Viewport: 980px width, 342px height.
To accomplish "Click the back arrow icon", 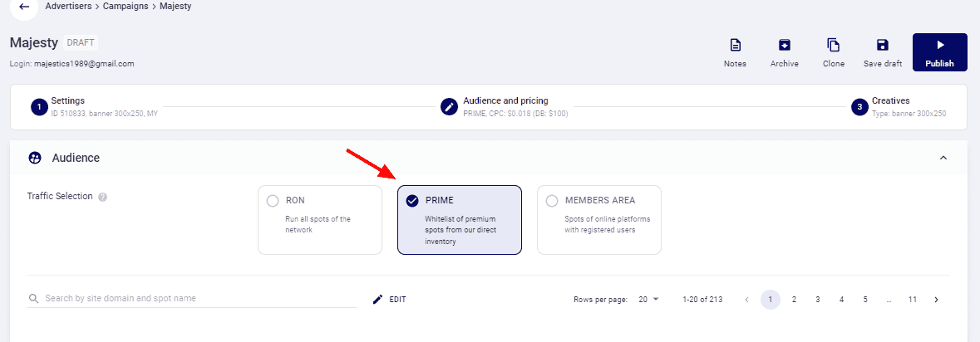I will click(24, 7).
